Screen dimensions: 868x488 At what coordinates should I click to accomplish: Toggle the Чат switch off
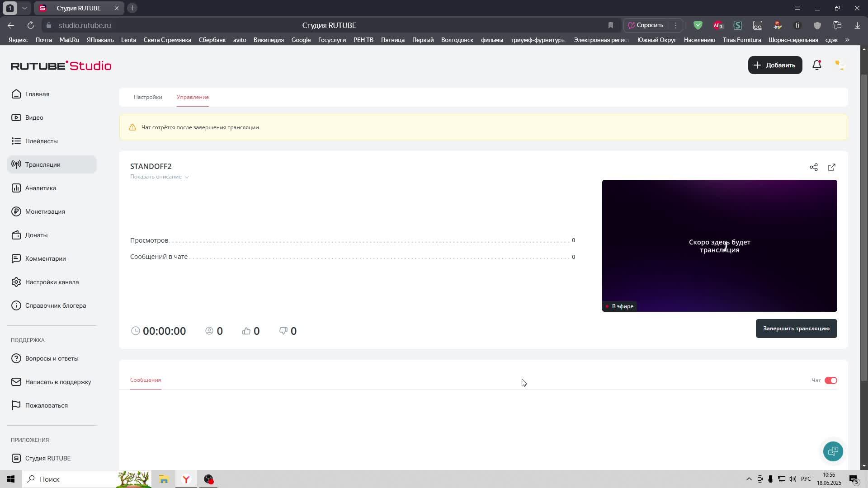click(x=831, y=380)
